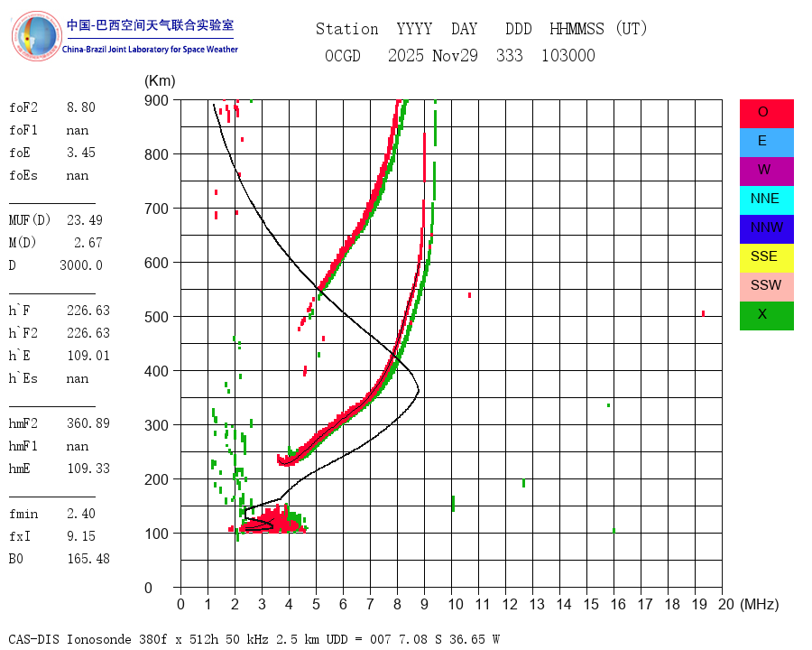Click the China-Brazil Joint Laboratory globe logo

tap(36, 36)
